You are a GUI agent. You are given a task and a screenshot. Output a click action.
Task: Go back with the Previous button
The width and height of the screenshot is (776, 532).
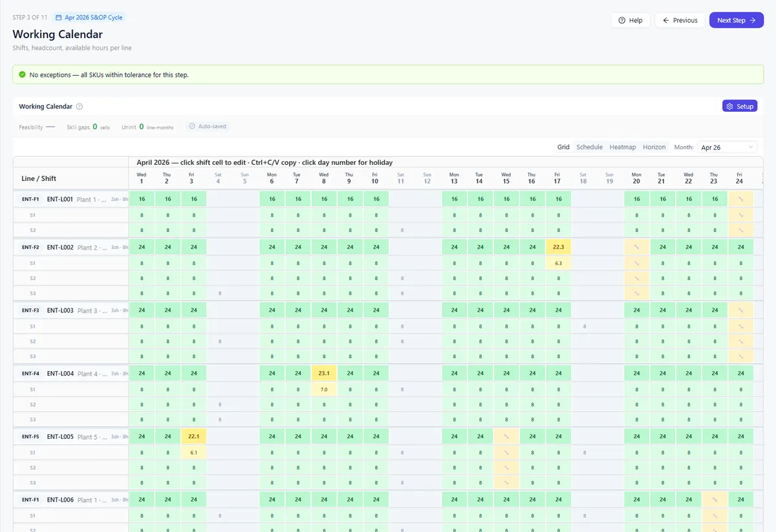[680, 20]
